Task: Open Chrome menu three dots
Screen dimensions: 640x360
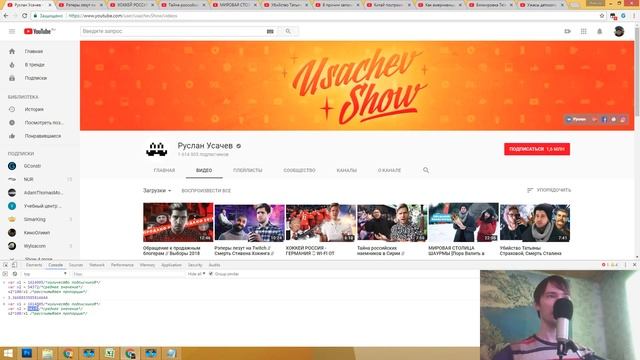Action: tap(634, 16)
